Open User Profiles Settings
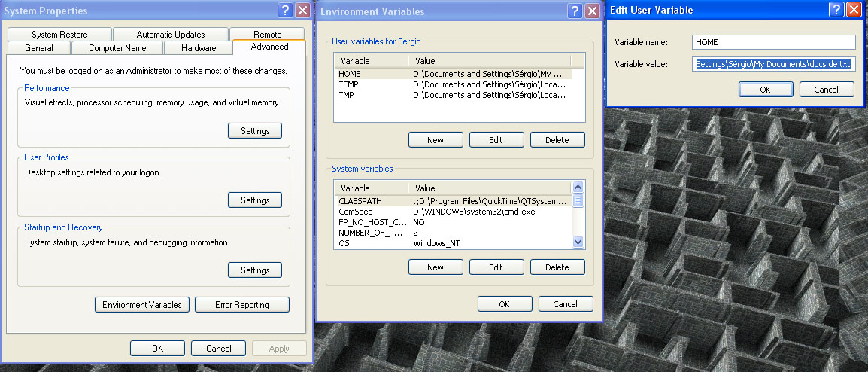Screen dimensions: 868x372 255,200
